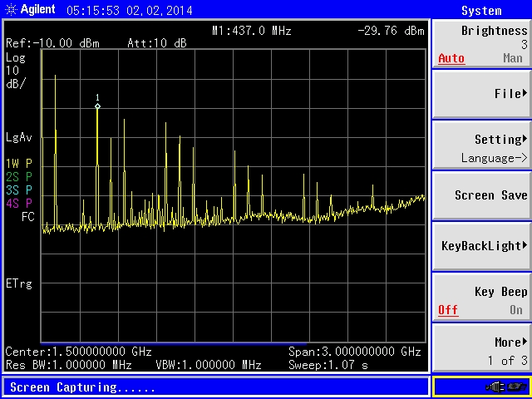
Task: Select trace 2S P indicator
Action: (x=18, y=176)
